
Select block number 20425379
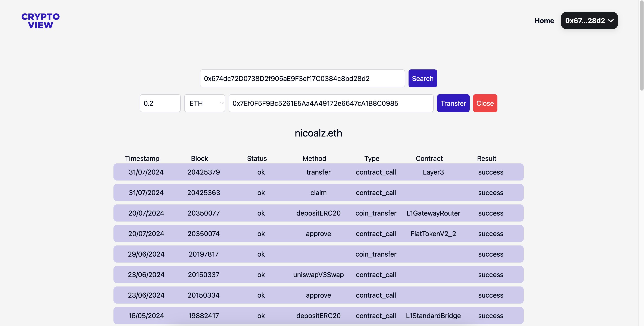[x=203, y=172]
